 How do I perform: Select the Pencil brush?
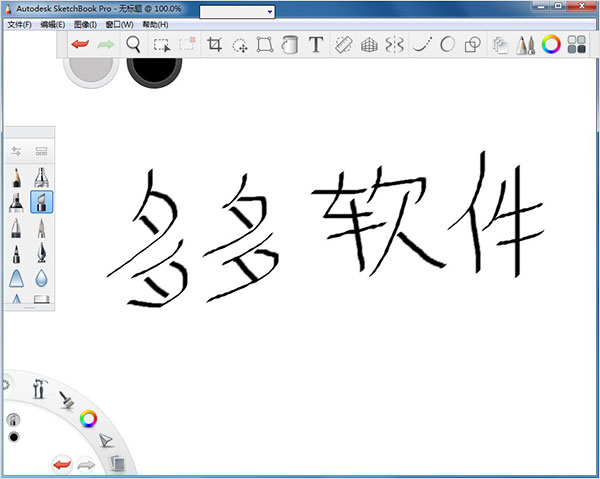tap(16, 177)
